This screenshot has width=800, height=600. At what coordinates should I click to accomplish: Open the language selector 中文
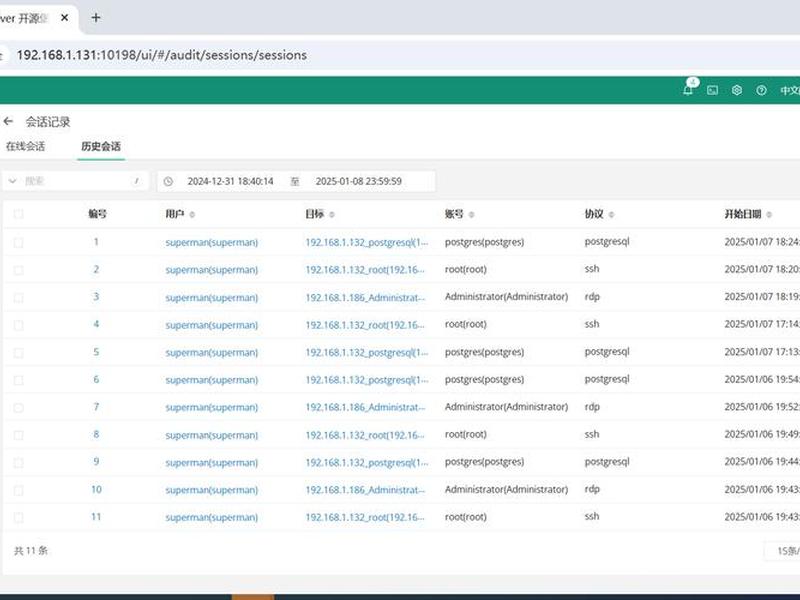pos(790,90)
